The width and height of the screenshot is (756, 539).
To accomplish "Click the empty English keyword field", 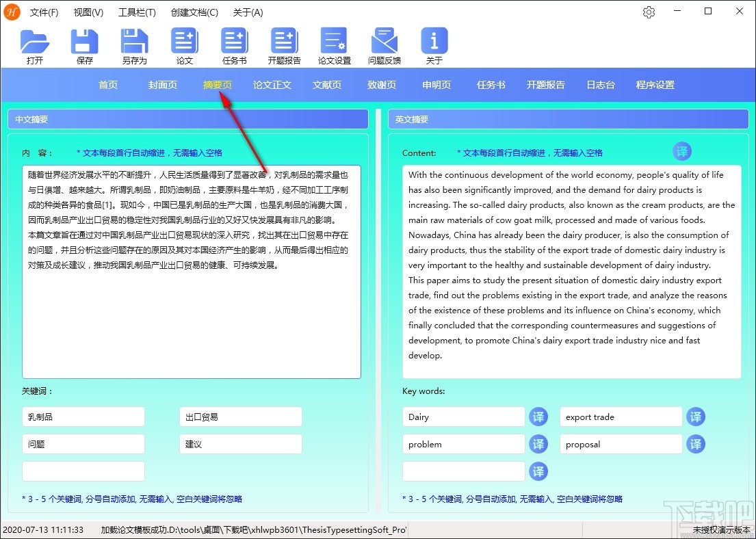I will tap(463, 471).
